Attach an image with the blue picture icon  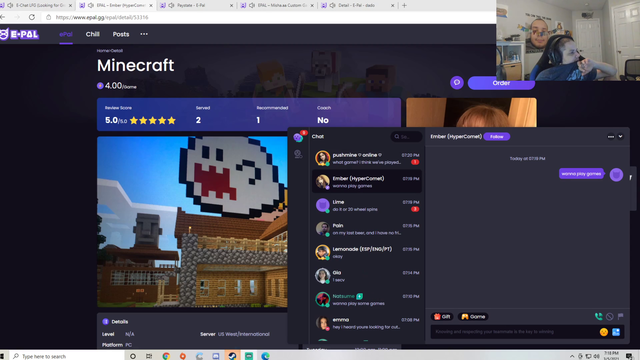(x=616, y=332)
